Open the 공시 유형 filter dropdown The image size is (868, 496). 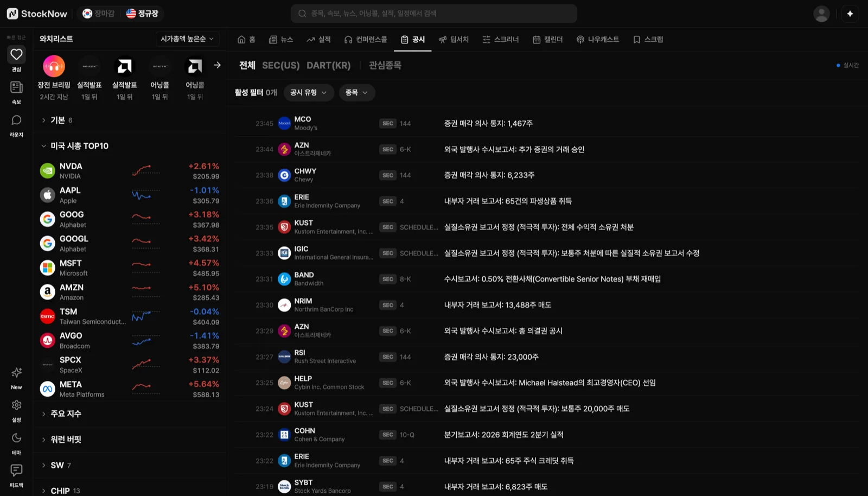[x=308, y=93]
